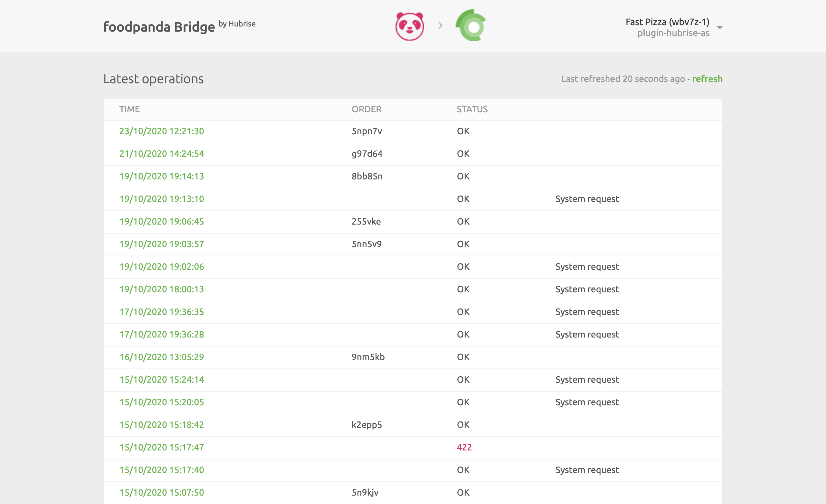Click order ID 5nn5v9

[x=367, y=244]
